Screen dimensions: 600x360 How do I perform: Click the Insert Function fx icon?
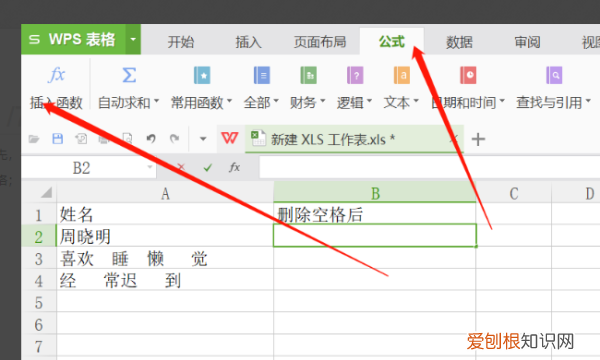(56, 75)
